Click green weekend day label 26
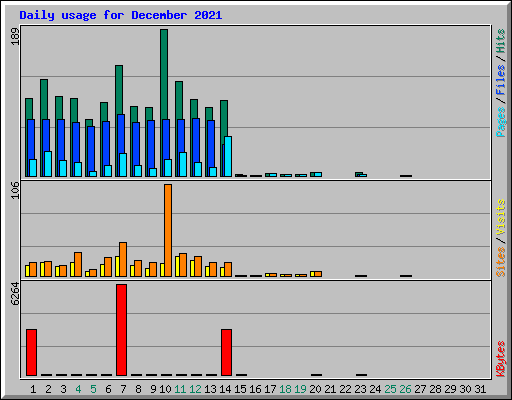 pyautogui.click(x=405, y=389)
